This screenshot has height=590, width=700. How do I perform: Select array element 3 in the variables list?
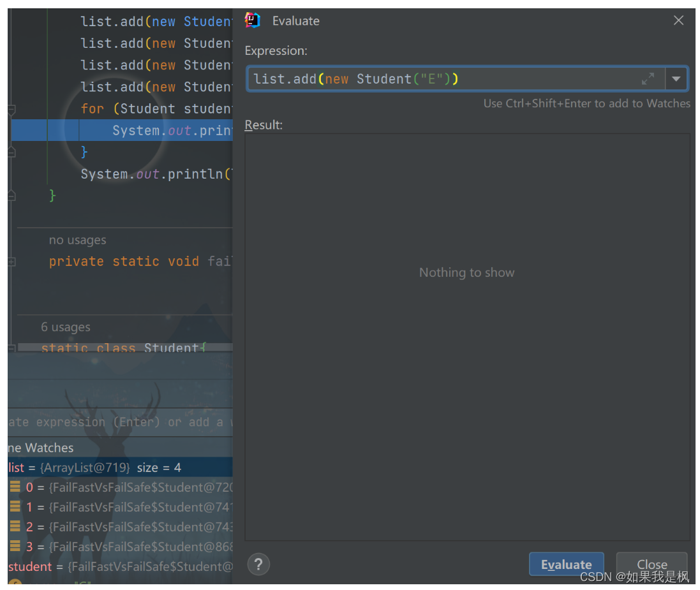point(115,547)
